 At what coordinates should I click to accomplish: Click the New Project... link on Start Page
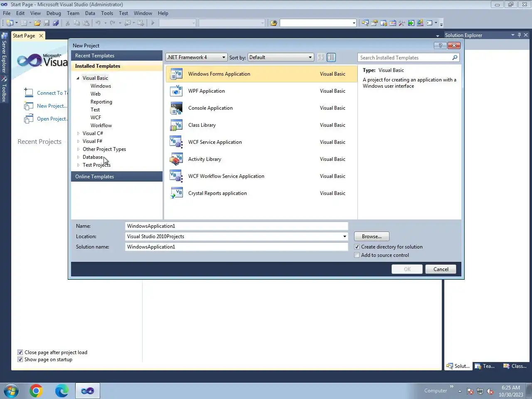[52, 106]
